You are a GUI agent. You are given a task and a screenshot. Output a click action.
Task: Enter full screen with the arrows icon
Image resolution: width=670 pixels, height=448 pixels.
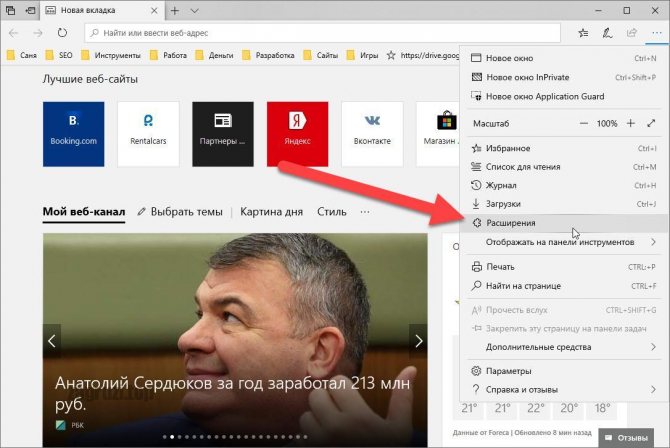click(651, 124)
